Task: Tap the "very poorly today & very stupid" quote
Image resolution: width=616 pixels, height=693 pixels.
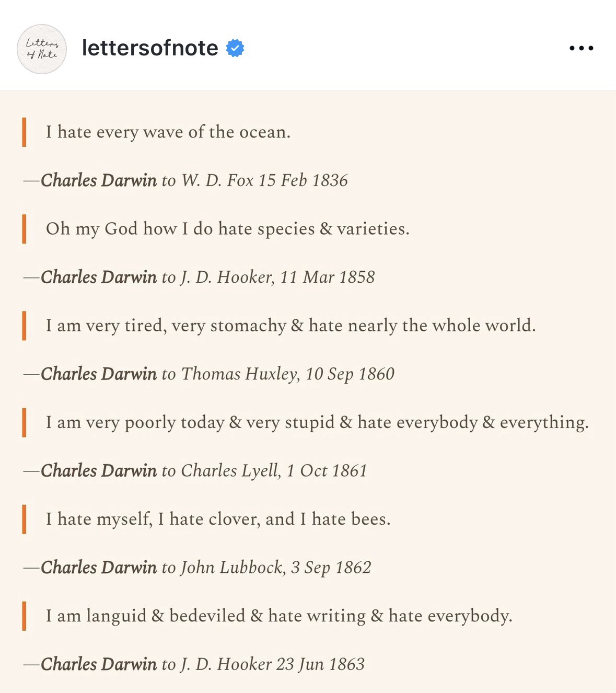Action: pos(317,422)
